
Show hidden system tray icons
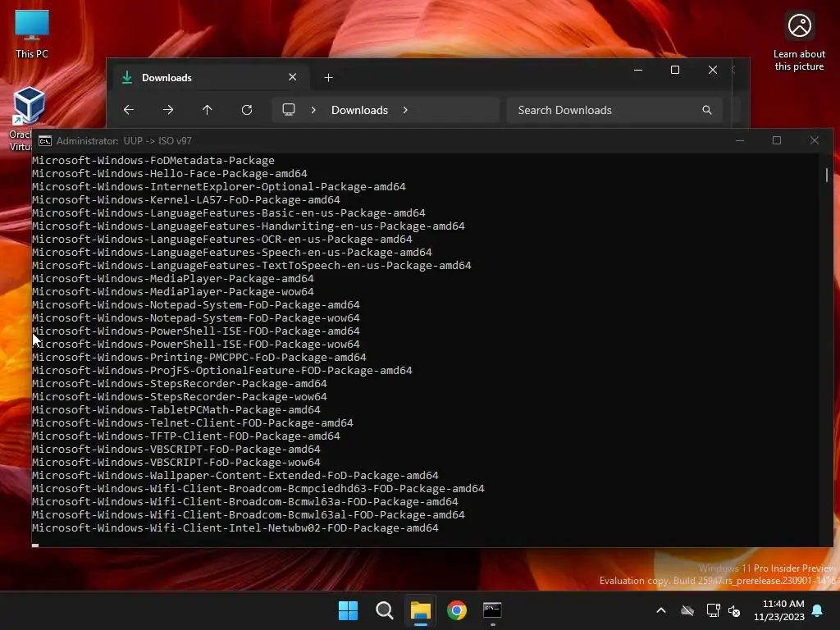661,610
